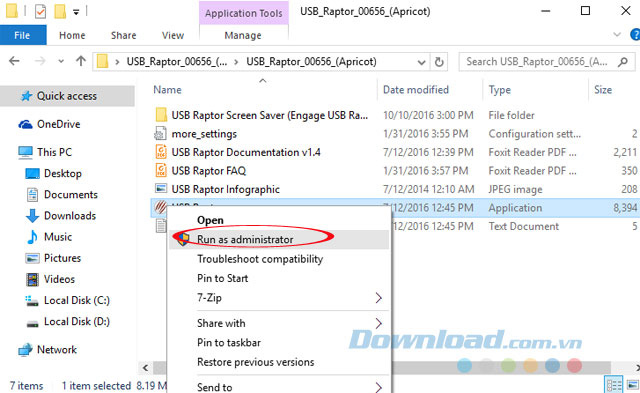The width and height of the screenshot is (640, 393).
Task: Click the 'JPEG image' type cell
Action: tap(515, 189)
